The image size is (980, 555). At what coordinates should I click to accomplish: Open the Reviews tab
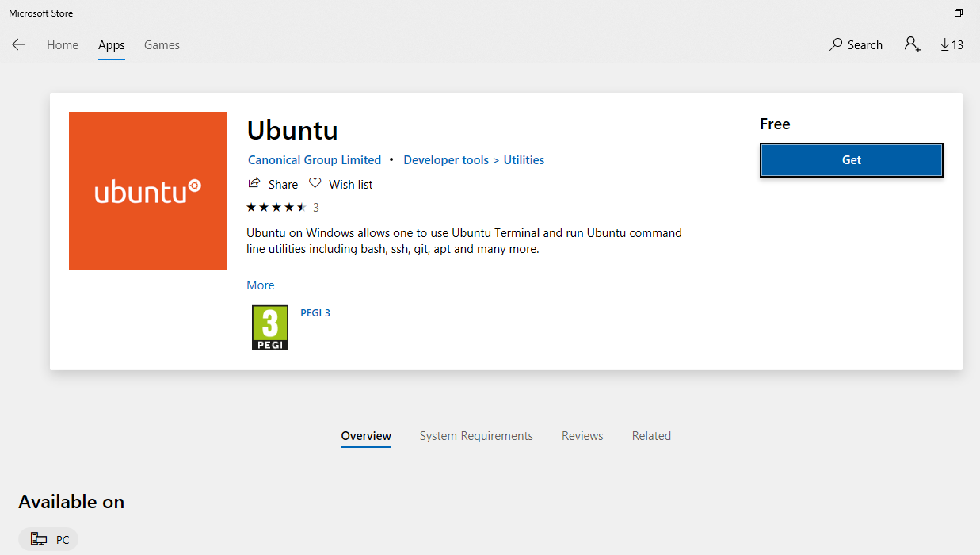tap(582, 436)
